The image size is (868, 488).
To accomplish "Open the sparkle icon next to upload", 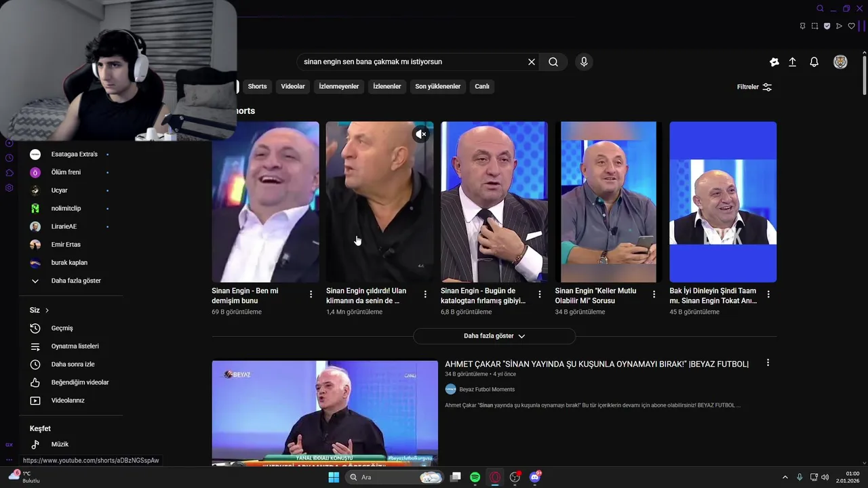I will (x=774, y=62).
